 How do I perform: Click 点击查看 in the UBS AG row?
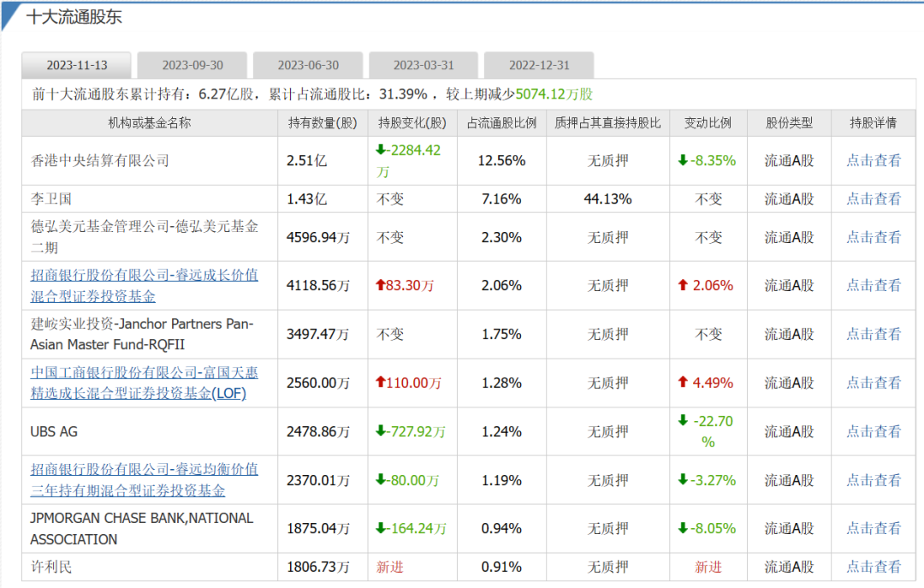point(874,431)
